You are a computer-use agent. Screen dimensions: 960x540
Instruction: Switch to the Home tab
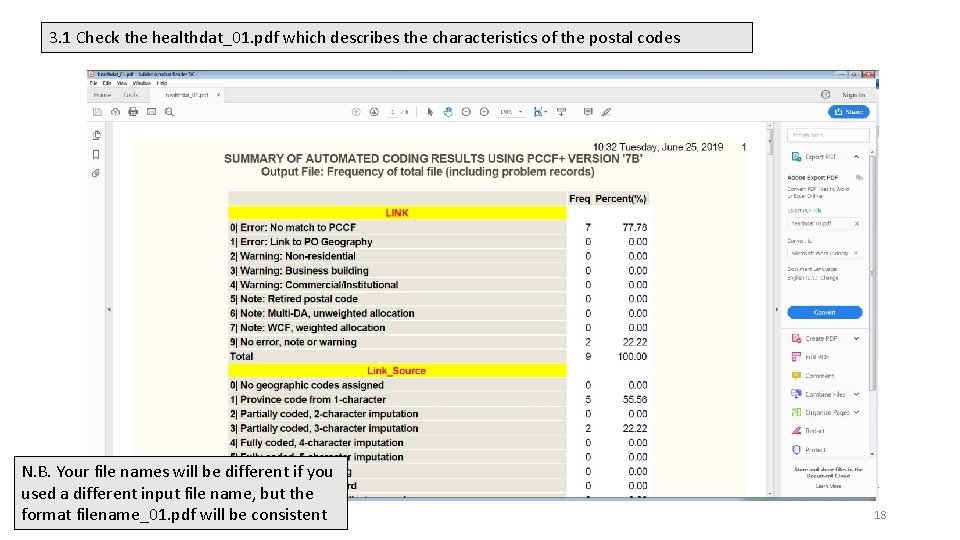(x=102, y=95)
